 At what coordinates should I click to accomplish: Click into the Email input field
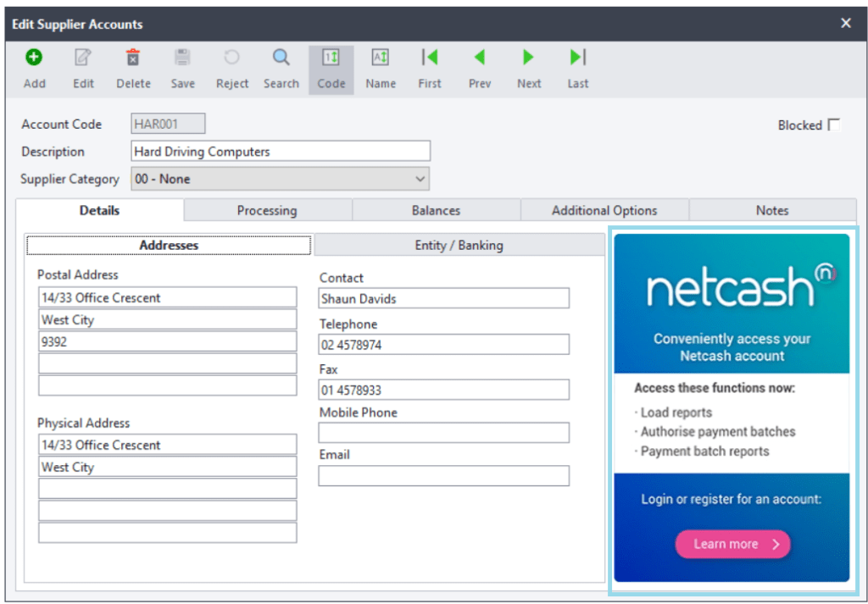[444, 476]
